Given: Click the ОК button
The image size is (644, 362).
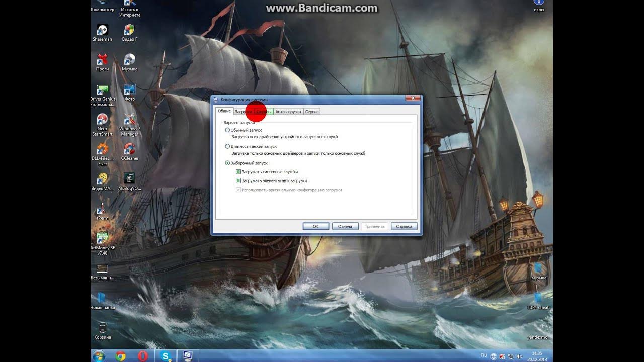Looking at the screenshot, I should (315, 226).
